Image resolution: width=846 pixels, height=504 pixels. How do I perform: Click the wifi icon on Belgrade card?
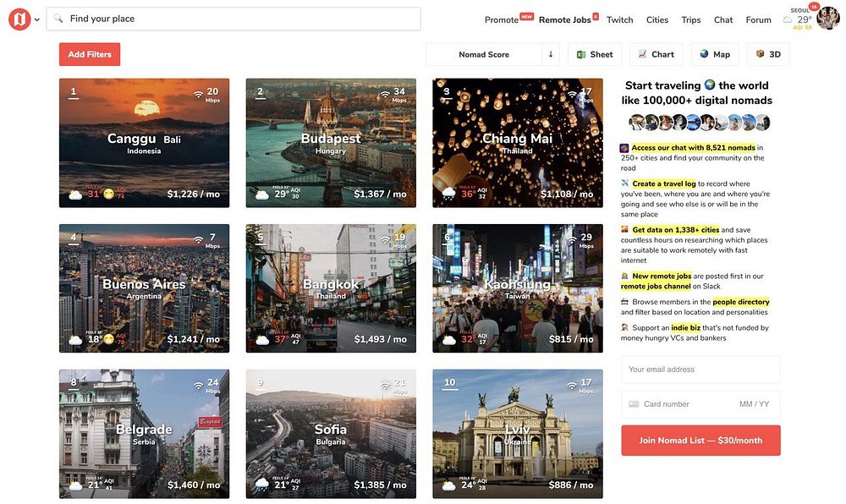tap(199, 386)
